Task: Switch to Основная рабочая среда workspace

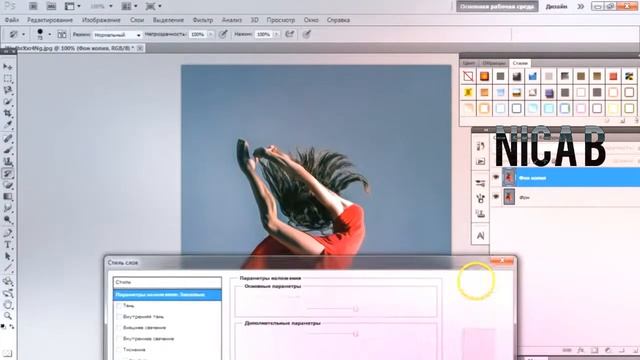Action: click(497, 7)
